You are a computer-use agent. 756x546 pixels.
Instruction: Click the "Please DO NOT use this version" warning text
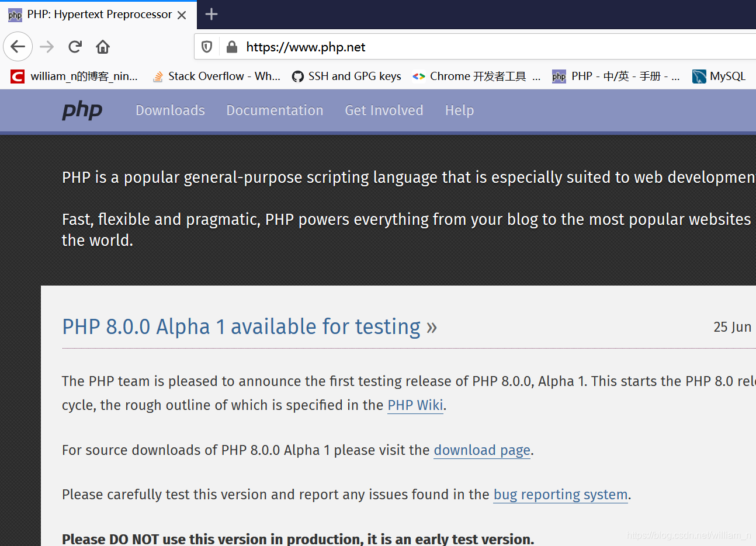coord(298,539)
